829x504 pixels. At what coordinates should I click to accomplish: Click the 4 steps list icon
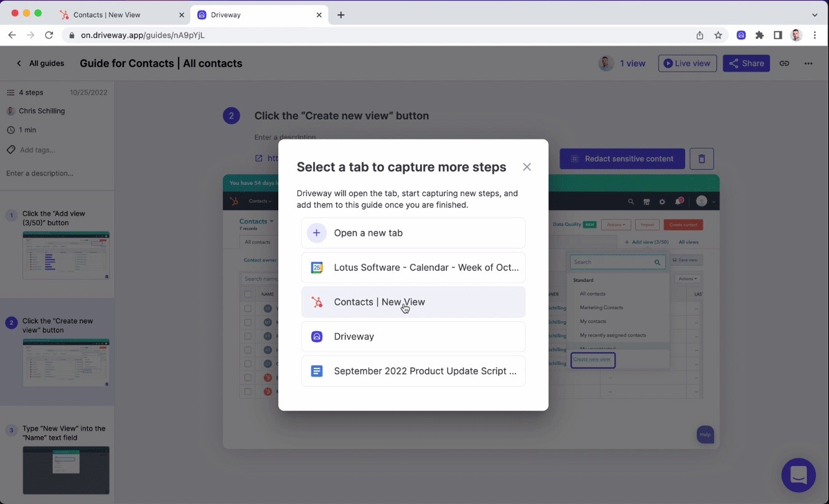click(x=11, y=93)
